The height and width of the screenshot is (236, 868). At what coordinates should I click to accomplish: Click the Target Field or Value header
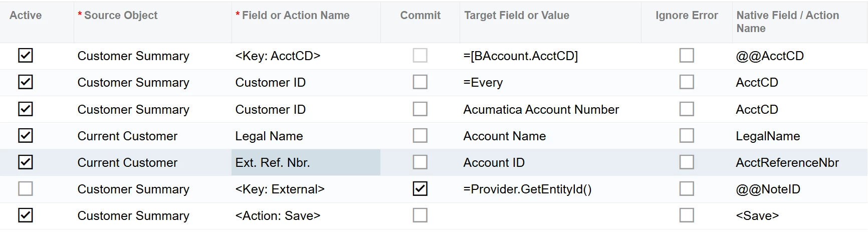pos(517,16)
